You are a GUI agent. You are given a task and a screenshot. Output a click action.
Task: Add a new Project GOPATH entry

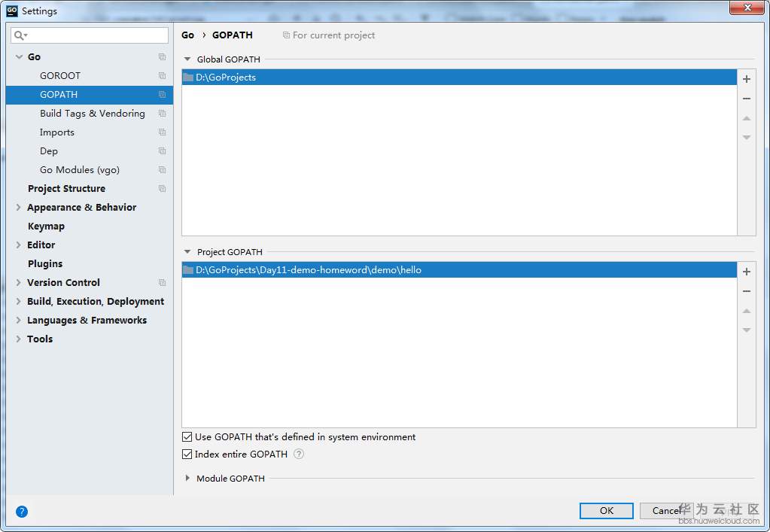(747, 272)
